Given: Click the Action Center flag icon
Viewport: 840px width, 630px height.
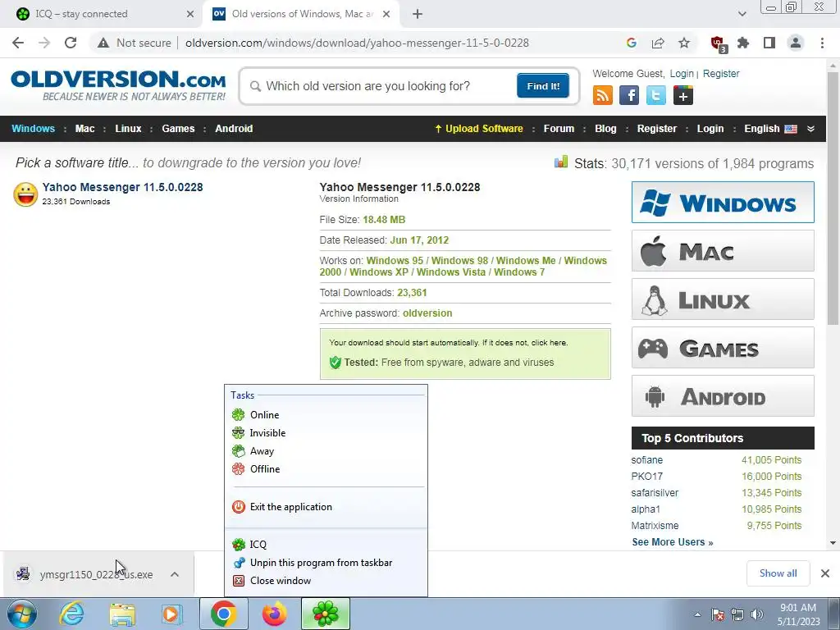Looking at the screenshot, I should pos(718,614).
